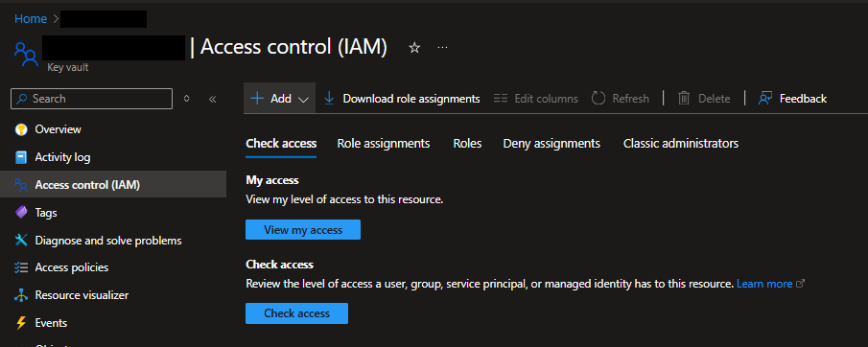Click the Overview key vault icon
Viewport: 868px width, 347px height.
pyautogui.click(x=21, y=129)
